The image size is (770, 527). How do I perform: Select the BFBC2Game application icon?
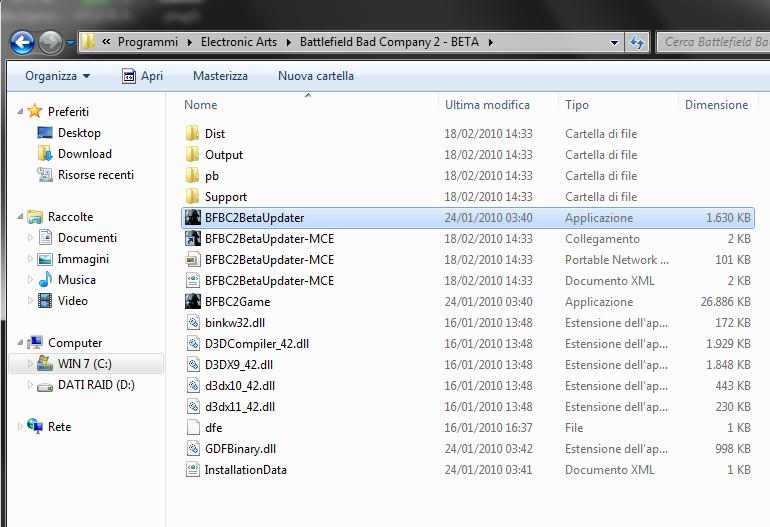192,302
